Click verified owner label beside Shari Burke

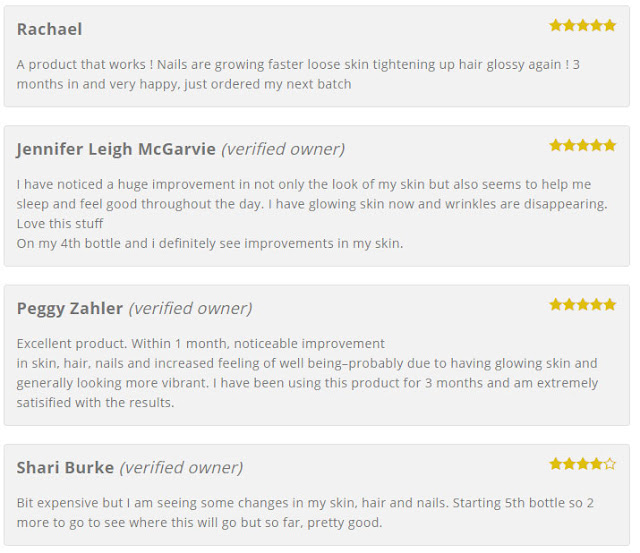pos(181,467)
